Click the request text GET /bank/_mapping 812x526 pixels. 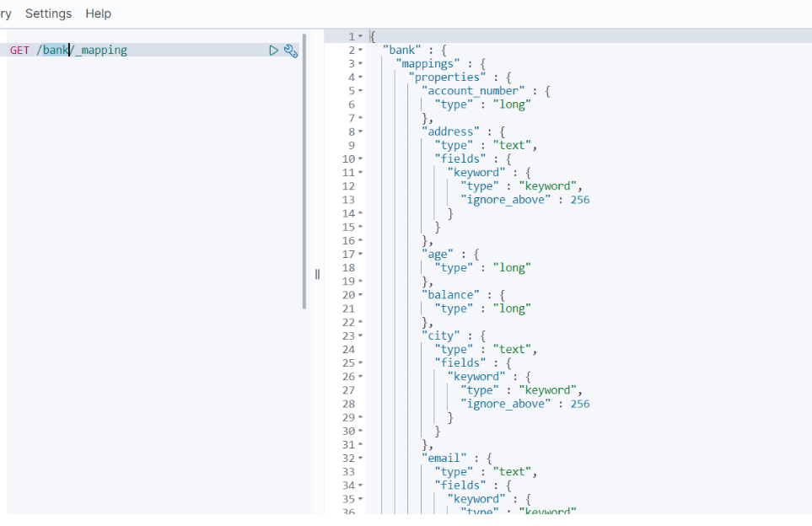[x=68, y=51]
